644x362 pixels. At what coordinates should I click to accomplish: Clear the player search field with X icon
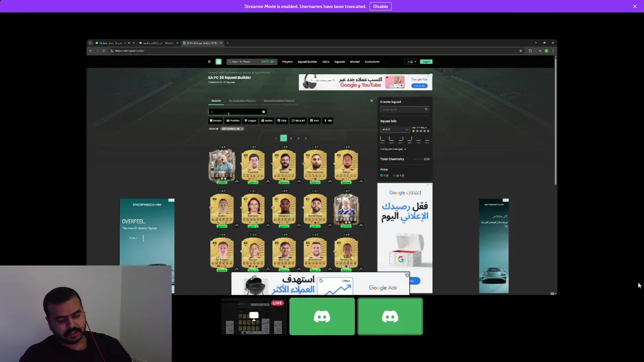[x=263, y=112]
